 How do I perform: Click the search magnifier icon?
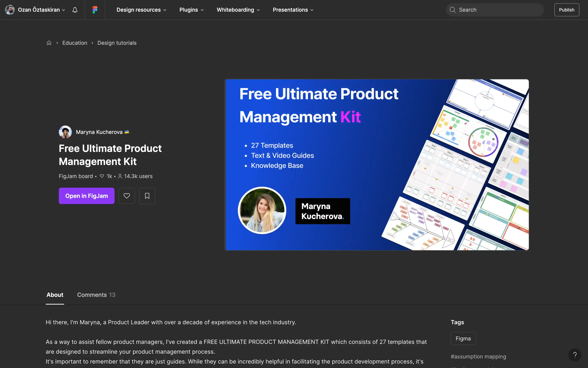tap(452, 10)
